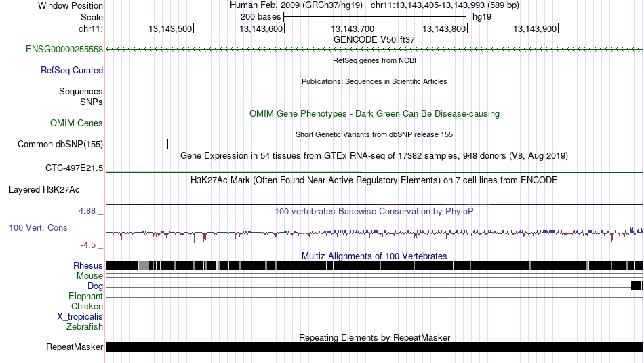Click the Chicken alignment row label

87,307
